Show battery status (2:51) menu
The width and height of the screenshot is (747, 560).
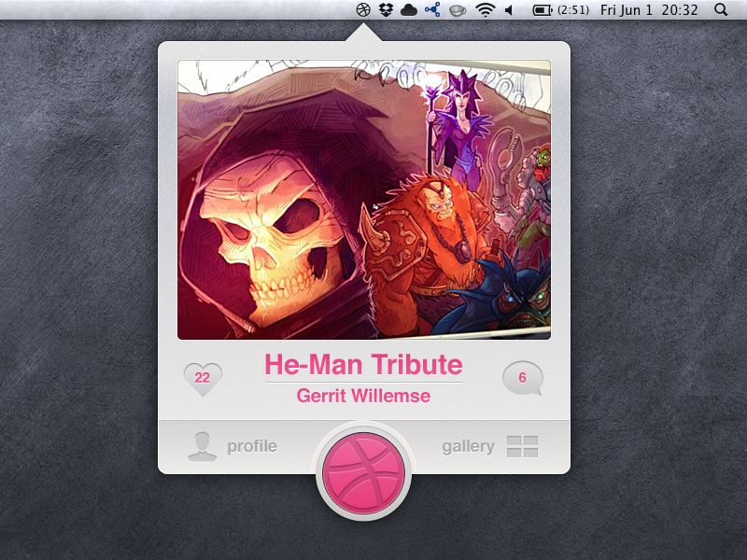point(561,10)
